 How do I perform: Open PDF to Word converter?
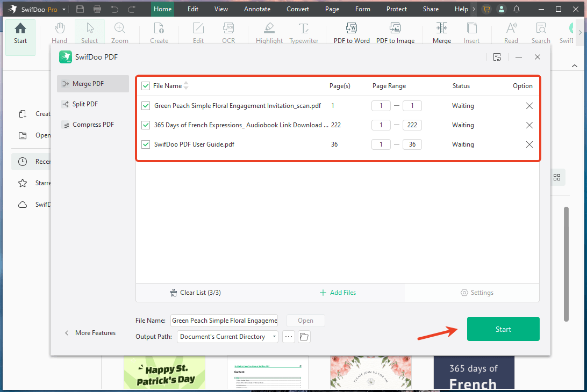tap(352, 33)
